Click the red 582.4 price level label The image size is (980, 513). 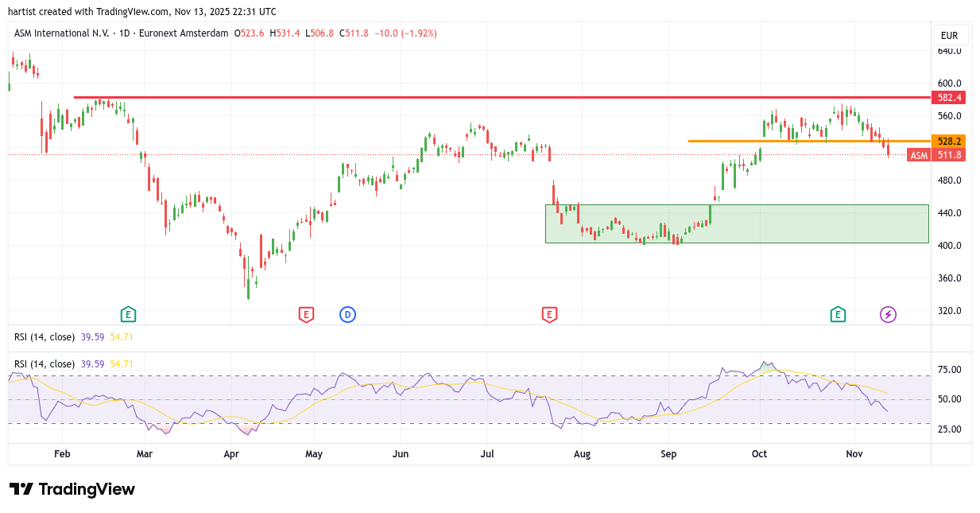[949, 97]
